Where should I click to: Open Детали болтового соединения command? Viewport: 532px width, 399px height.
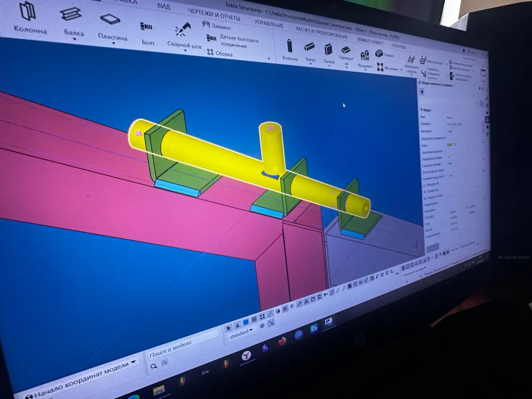click(233, 41)
